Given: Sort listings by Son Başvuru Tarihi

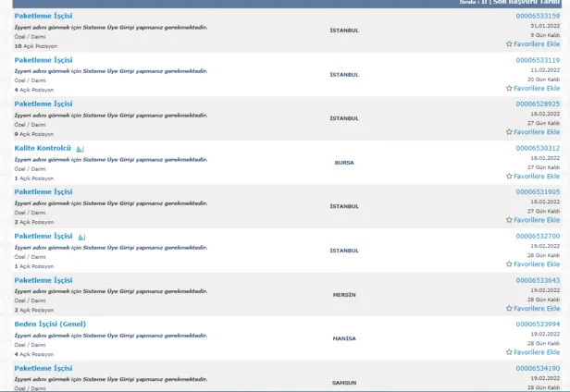Looking at the screenshot, I should point(528,3).
